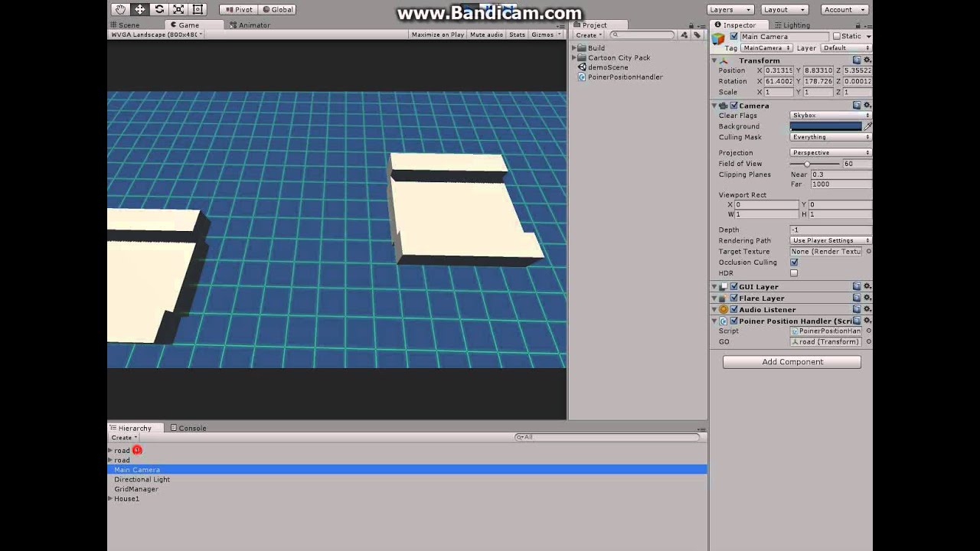Open Camera component gear menu
The width and height of the screenshot is (980, 551).
point(867,105)
